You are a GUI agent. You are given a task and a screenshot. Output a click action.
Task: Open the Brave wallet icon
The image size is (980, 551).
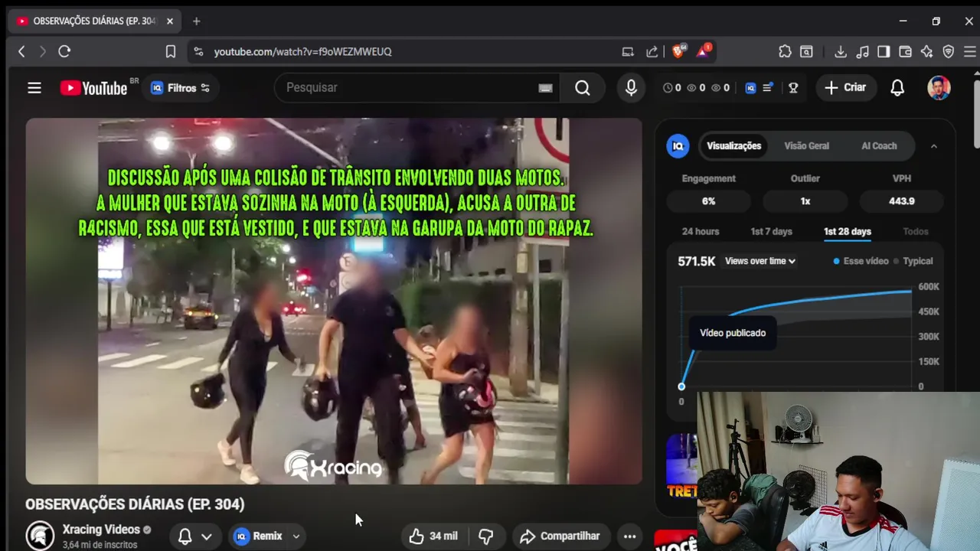pyautogui.click(x=905, y=51)
